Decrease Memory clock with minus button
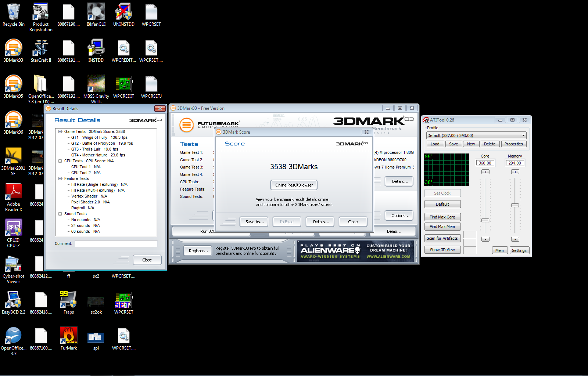This screenshot has width=588, height=376. click(x=515, y=239)
